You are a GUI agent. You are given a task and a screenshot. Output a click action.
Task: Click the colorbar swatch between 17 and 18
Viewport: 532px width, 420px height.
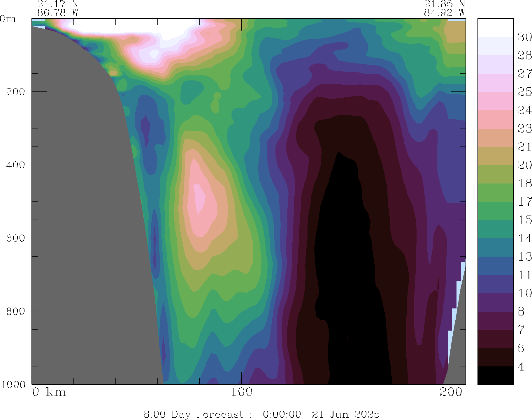pos(495,193)
